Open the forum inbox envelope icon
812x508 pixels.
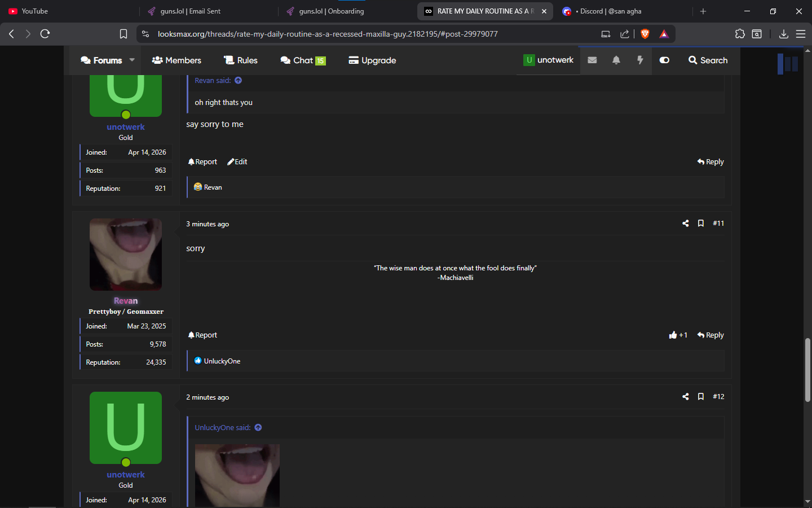pyautogui.click(x=592, y=60)
